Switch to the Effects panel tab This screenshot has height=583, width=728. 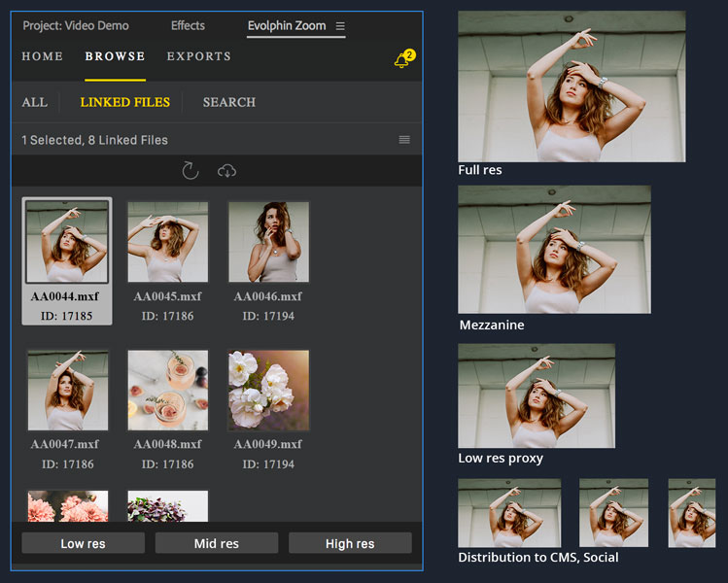[x=188, y=25]
